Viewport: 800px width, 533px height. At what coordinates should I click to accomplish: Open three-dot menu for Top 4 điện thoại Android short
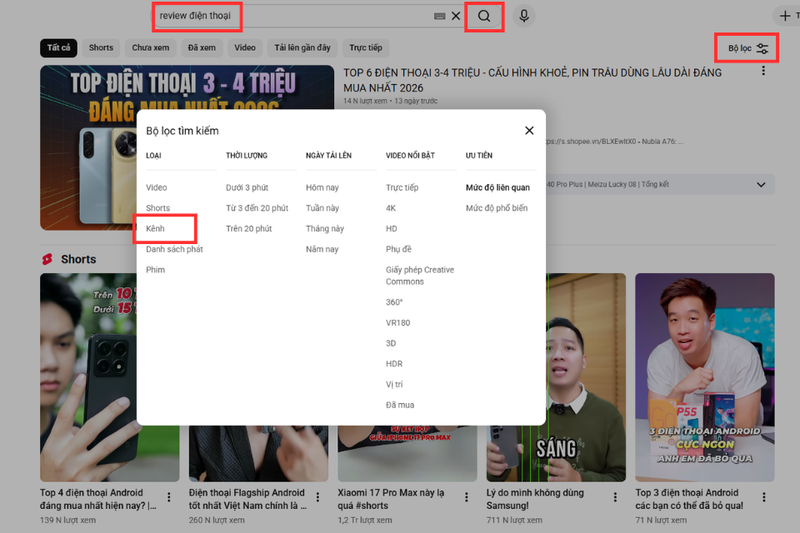169,497
